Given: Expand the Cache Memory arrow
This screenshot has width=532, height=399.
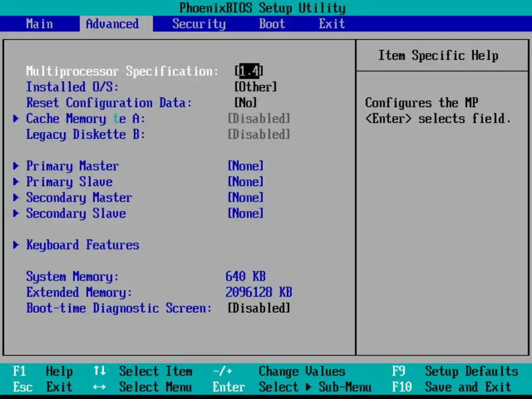Looking at the screenshot, I should (x=16, y=118).
